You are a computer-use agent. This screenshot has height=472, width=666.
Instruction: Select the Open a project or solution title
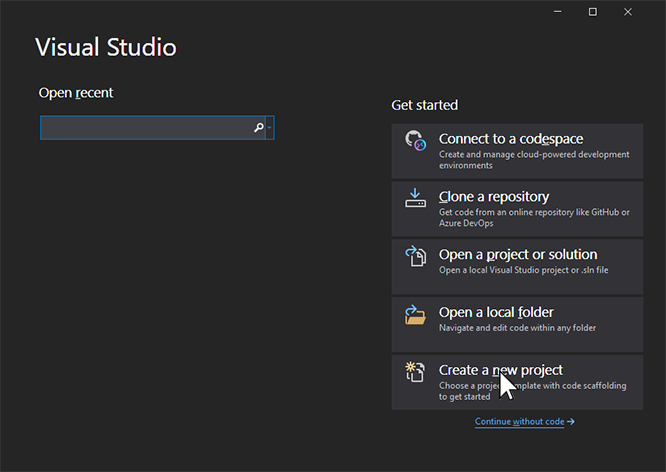518,254
